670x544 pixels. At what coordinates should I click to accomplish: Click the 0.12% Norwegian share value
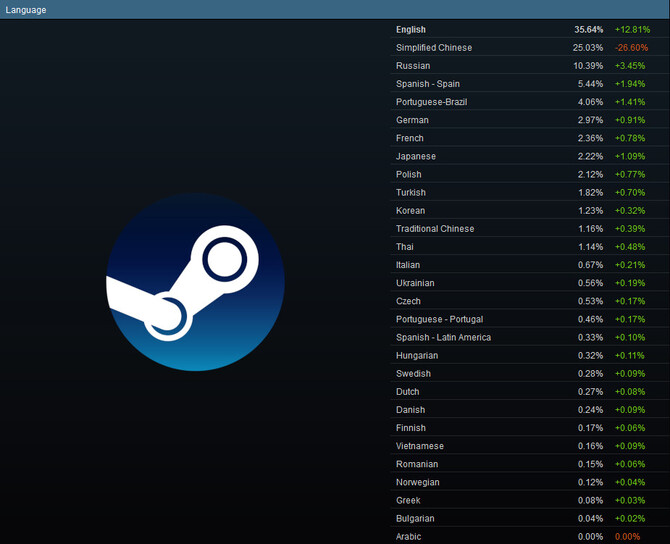591,482
